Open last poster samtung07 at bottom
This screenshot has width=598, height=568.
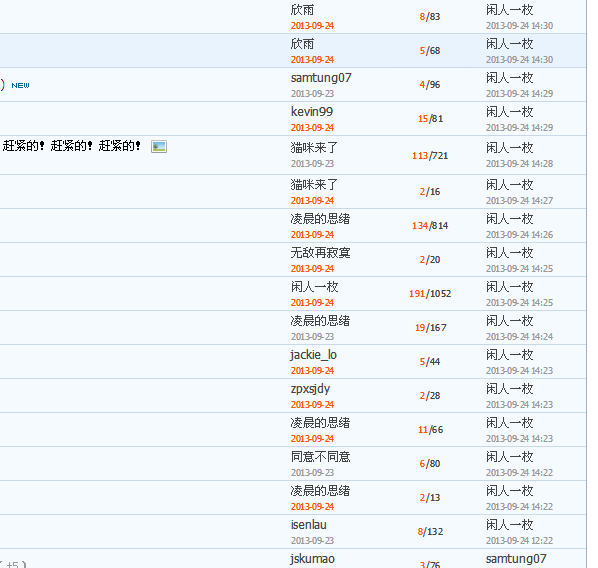(x=516, y=559)
